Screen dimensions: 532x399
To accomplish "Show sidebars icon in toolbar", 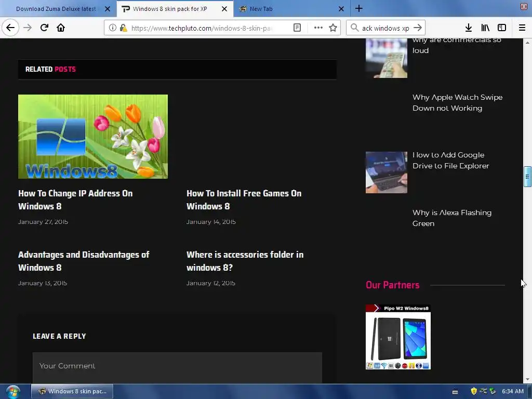I will [502, 28].
